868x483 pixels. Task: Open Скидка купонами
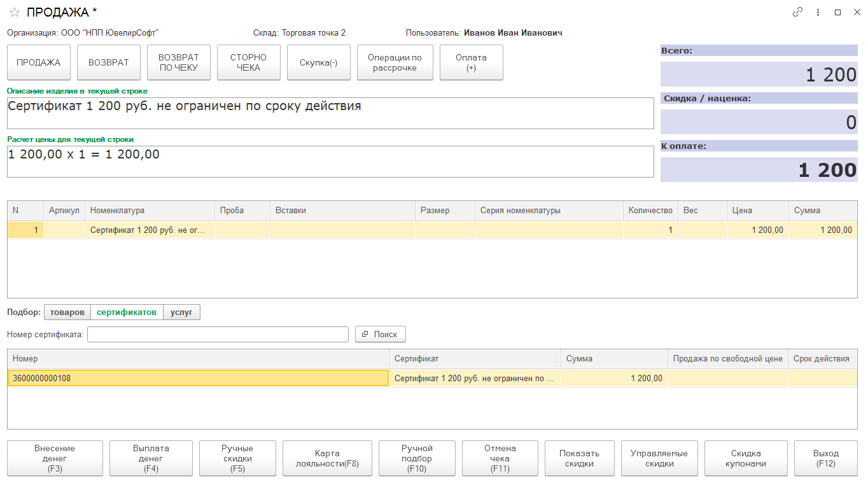click(746, 458)
